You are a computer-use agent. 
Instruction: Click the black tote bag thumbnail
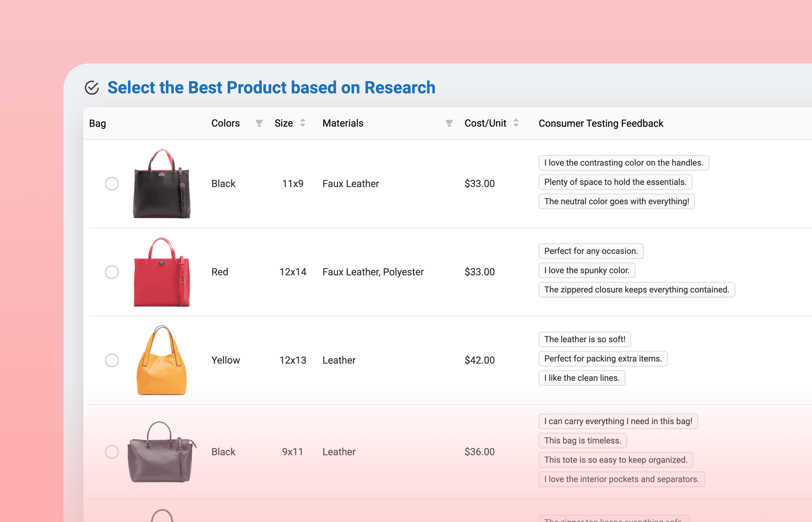coord(162,184)
